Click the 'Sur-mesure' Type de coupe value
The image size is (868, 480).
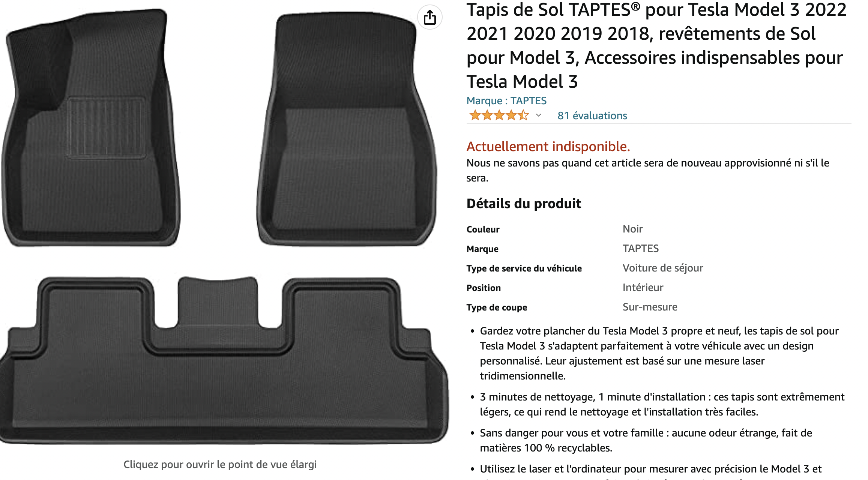click(650, 307)
